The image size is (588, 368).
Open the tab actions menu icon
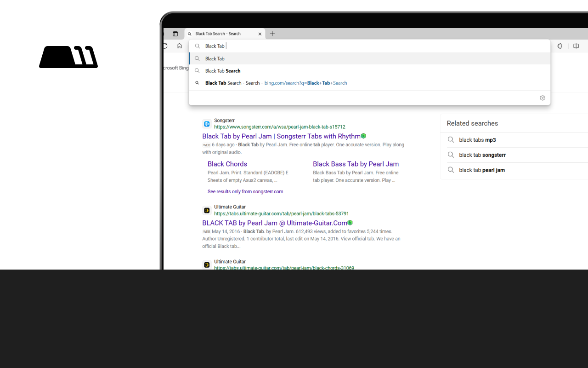pos(175,34)
